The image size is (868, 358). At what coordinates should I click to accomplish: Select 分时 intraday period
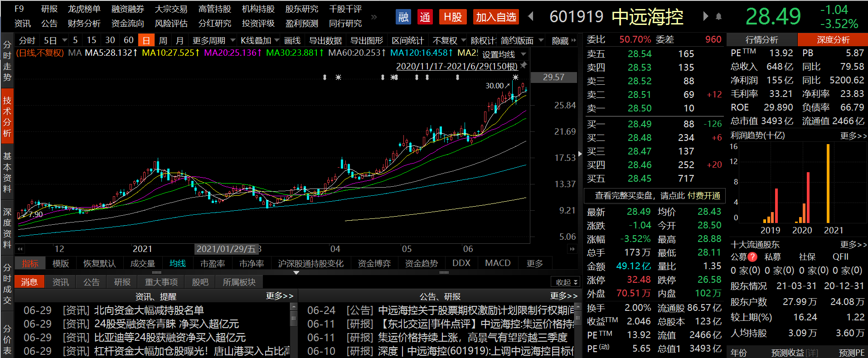[x=27, y=40]
